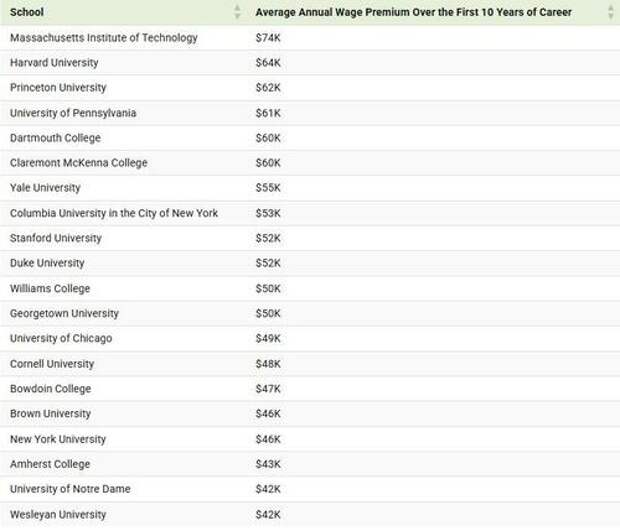Select the University of Pennsylvania entry
This screenshot has height=531, width=620.
pyautogui.click(x=73, y=113)
